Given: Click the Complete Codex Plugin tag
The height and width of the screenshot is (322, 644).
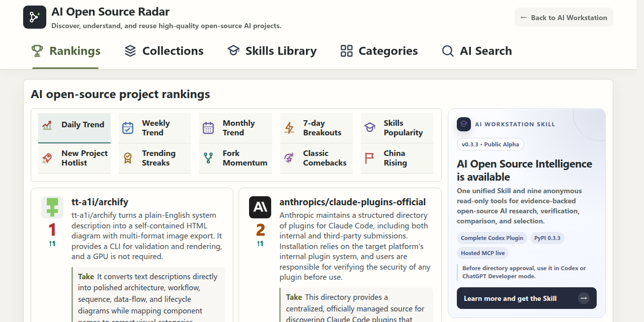Looking at the screenshot, I should click(x=492, y=238).
